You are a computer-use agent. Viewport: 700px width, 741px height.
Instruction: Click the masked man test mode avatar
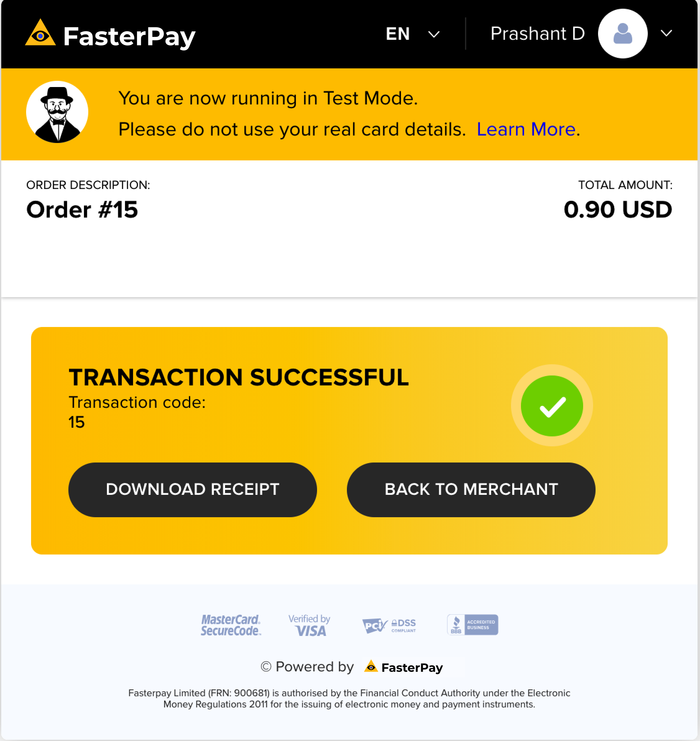[x=58, y=113]
